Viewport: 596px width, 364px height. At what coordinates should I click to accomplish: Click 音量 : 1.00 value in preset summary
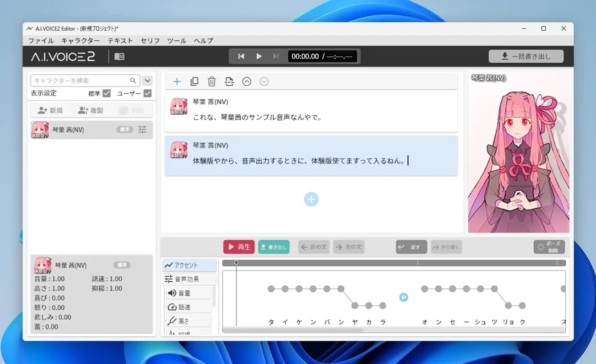pos(49,279)
